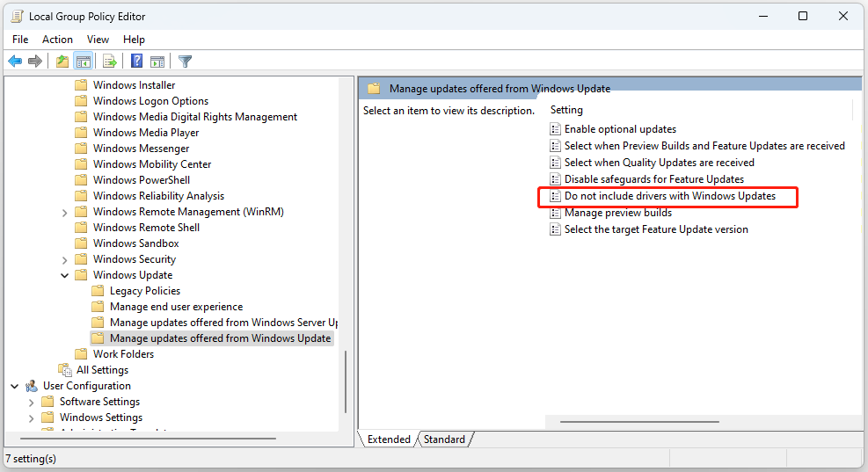868x472 pixels.
Task: Click the Filter funnel toolbar icon
Action: (185, 62)
